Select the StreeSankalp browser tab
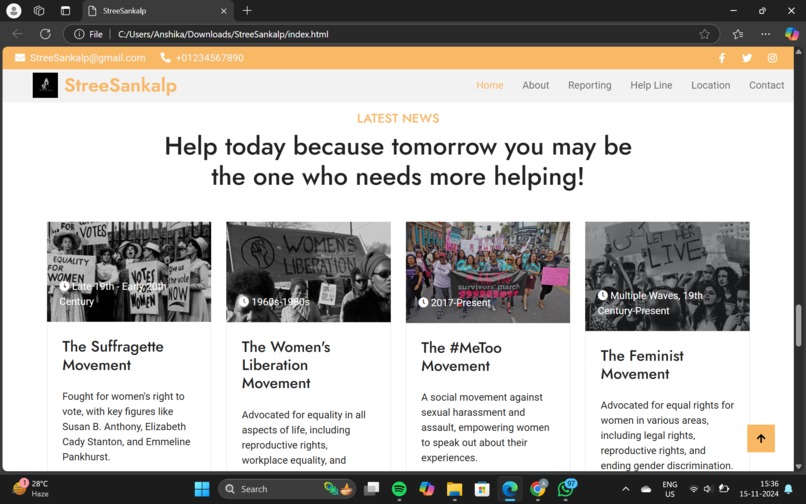The image size is (806, 504). tap(157, 11)
